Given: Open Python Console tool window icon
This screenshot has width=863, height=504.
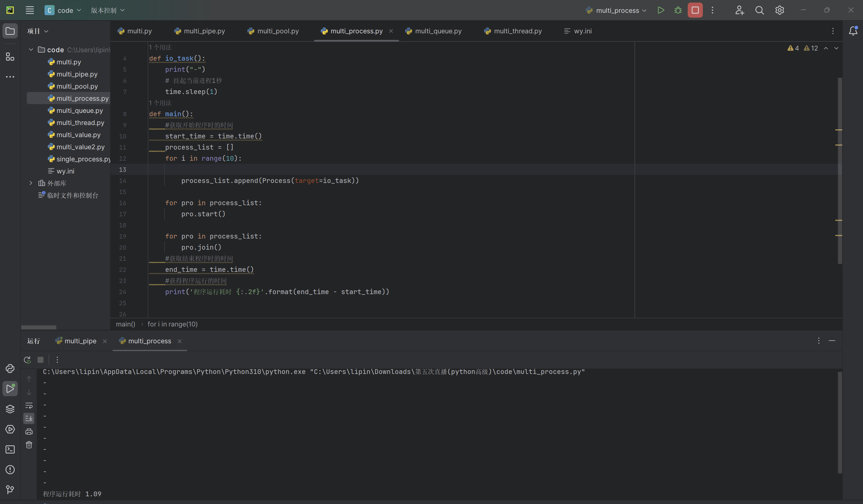Looking at the screenshot, I should click(x=10, y=369).
